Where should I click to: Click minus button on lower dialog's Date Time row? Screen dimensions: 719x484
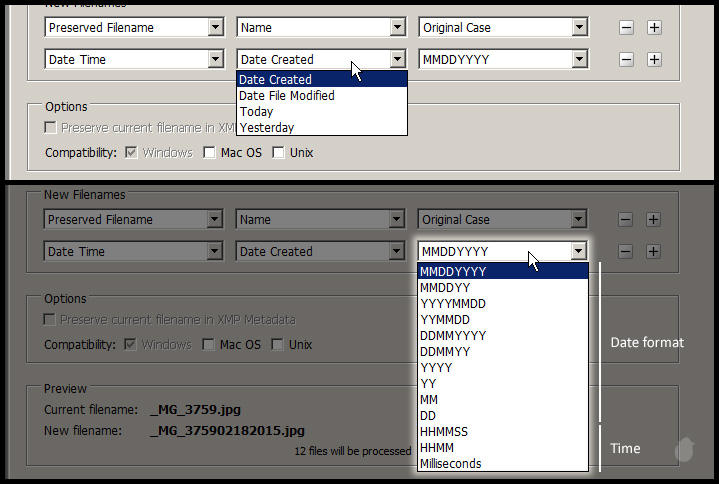tap(626, 252)
